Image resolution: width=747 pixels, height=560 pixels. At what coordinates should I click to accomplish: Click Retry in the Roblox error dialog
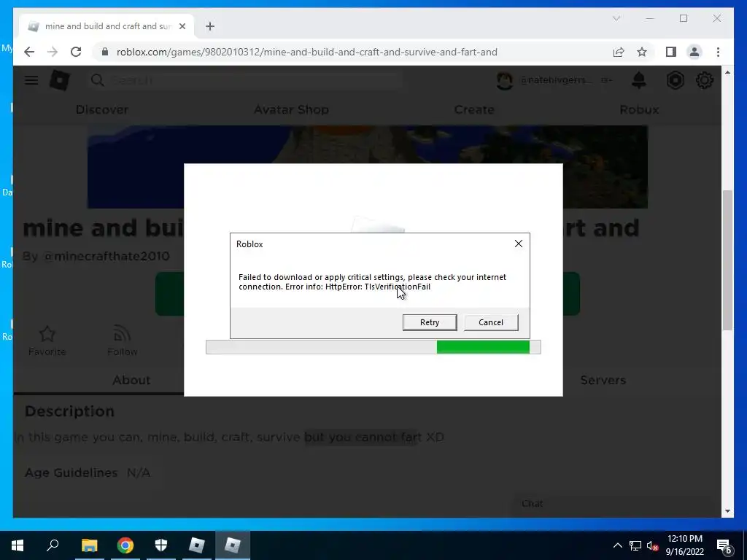[429, 322]
